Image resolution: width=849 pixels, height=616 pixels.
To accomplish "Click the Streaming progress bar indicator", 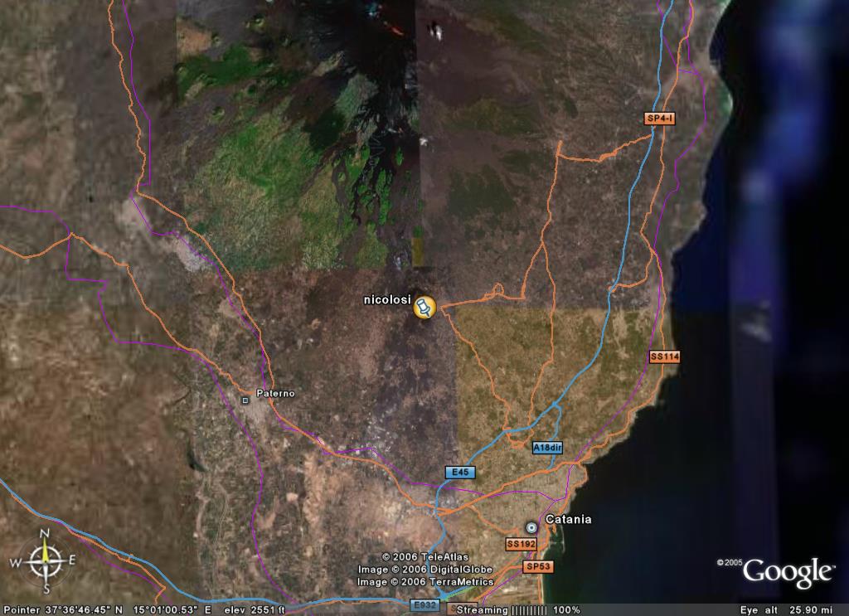I will (x=529, y=610).
